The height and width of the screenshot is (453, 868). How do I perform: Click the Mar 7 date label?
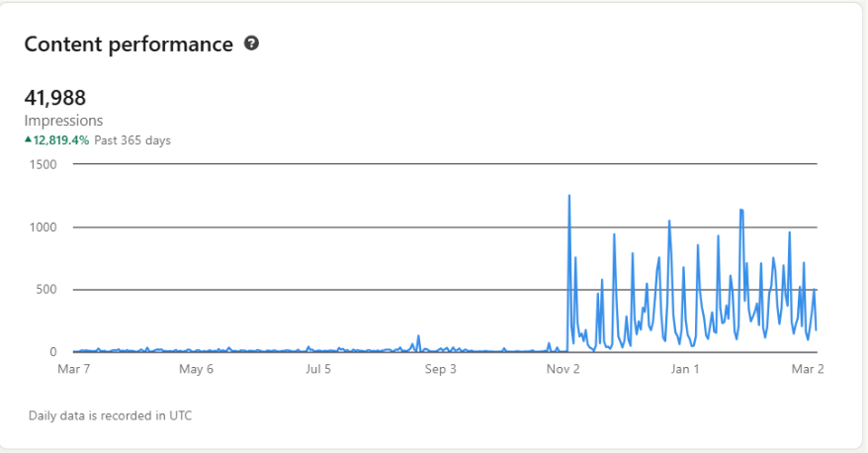pyautogui.click(x=73, y=370)
